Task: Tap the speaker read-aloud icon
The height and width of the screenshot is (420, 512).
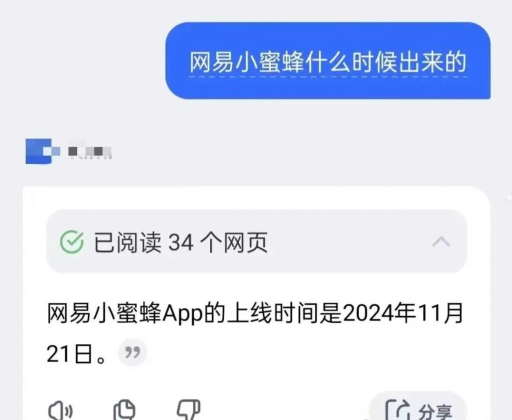Action: pyautogui.click(x=60, y=411)
